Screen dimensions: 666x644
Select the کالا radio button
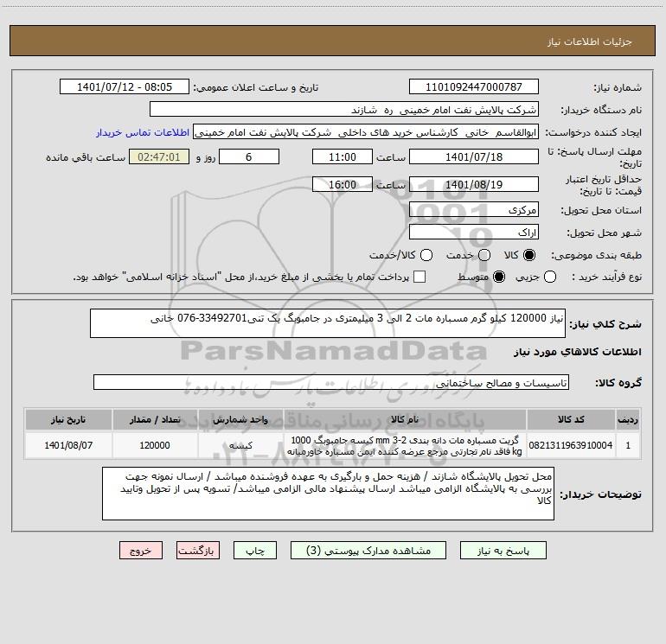[x=529, y=255]
